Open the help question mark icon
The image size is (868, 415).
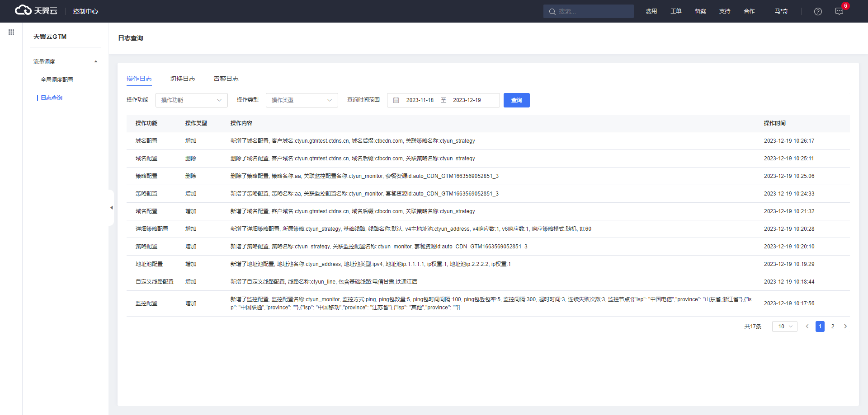[818, 11]
